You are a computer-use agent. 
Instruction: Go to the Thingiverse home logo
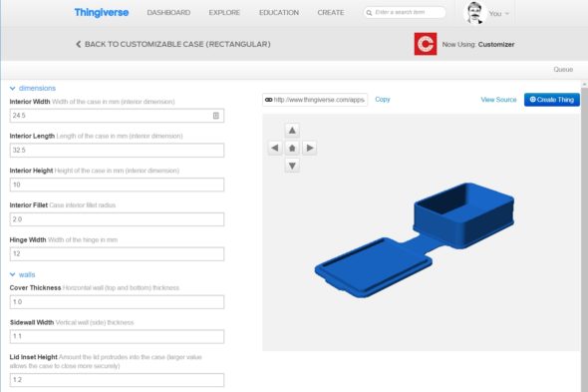point(102,12)
